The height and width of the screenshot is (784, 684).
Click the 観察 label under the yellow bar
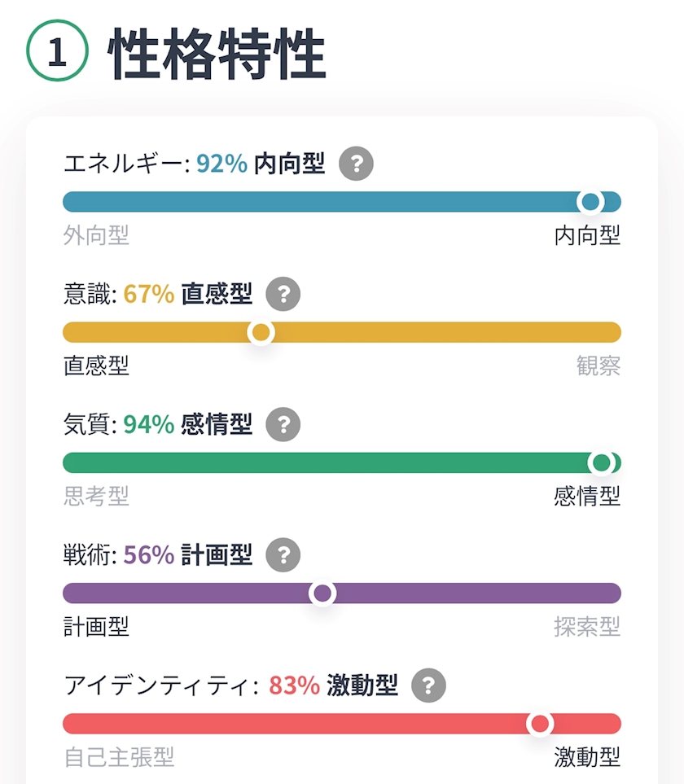[x=598, y=366]
